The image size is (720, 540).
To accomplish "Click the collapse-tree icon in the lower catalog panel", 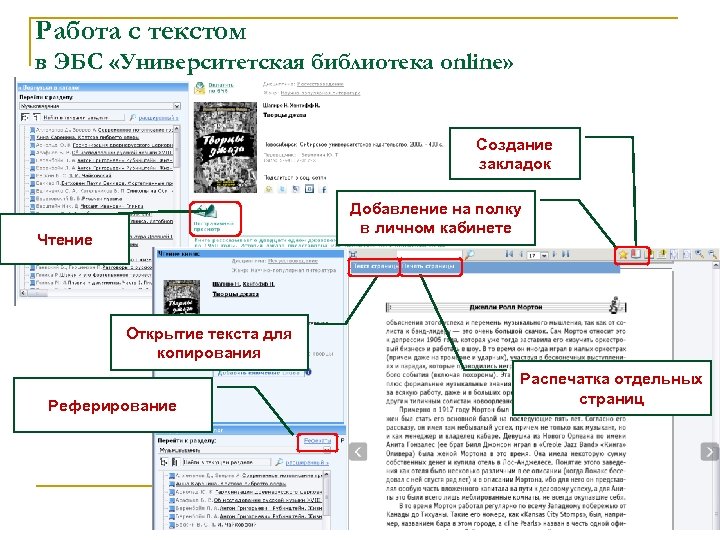I will coord(175,461).
